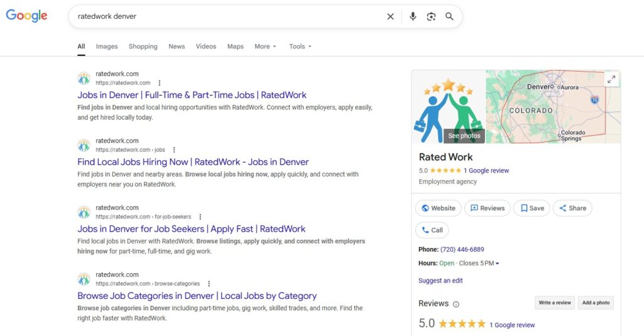Click RatedWork favicon of the 'jobs' result
644x336 pixels.
tap(84, 145)
